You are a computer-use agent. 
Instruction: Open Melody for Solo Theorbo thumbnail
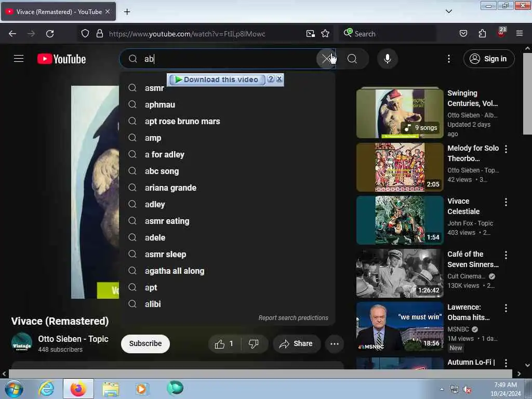coord(400,167)
